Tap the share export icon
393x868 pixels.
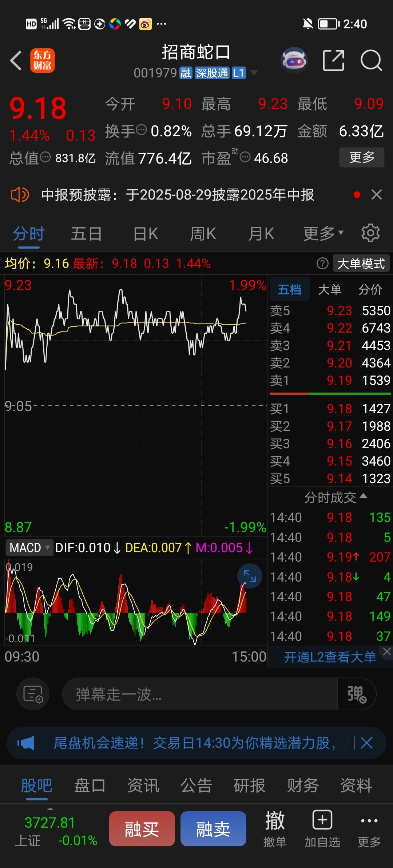[x=333, y=60]
